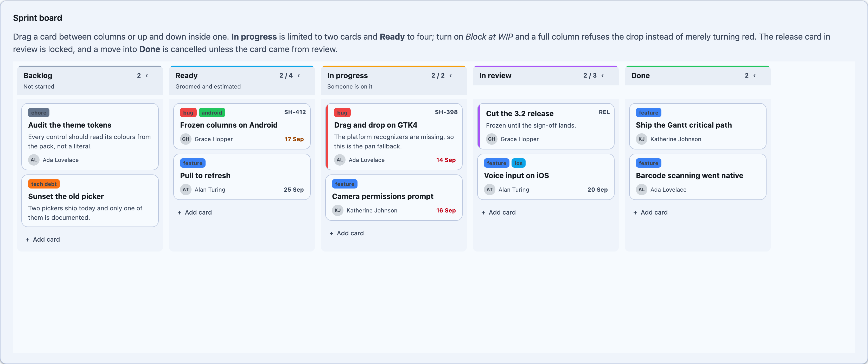Collapse the Backlog column chevron
Screen dimensions: 868x364
146,76
